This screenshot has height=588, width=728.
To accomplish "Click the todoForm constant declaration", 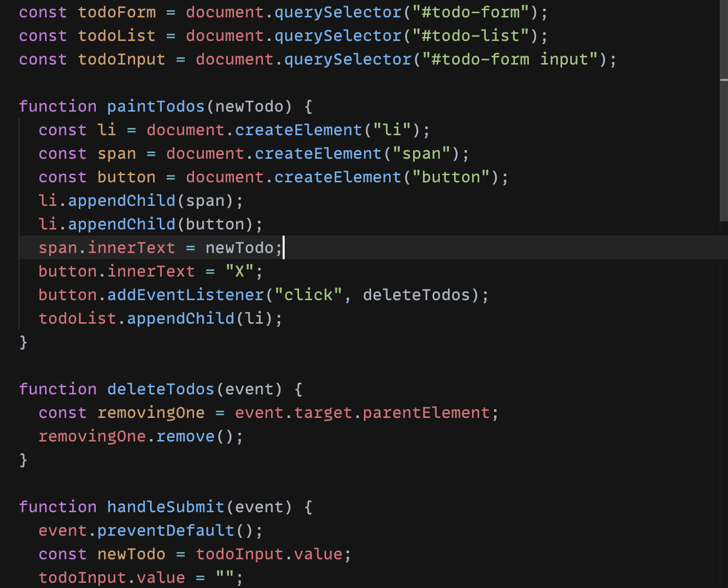I will click(117, 12).
